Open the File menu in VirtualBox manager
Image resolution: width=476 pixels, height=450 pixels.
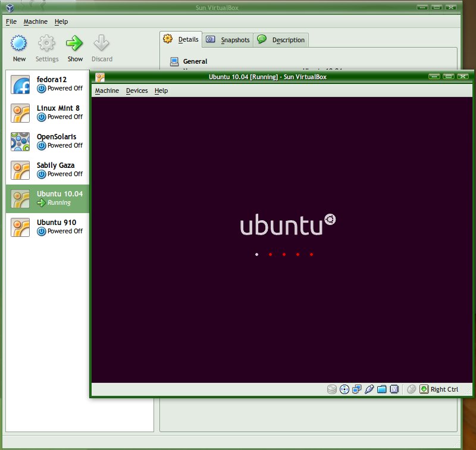pos(11,21)
